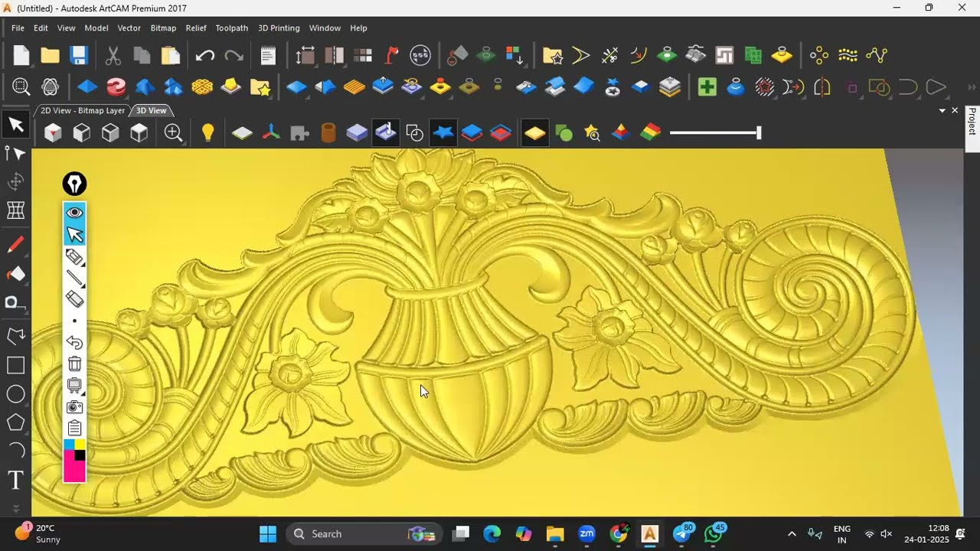Toggle the light bulb lighting button

[x=207, y=133]
